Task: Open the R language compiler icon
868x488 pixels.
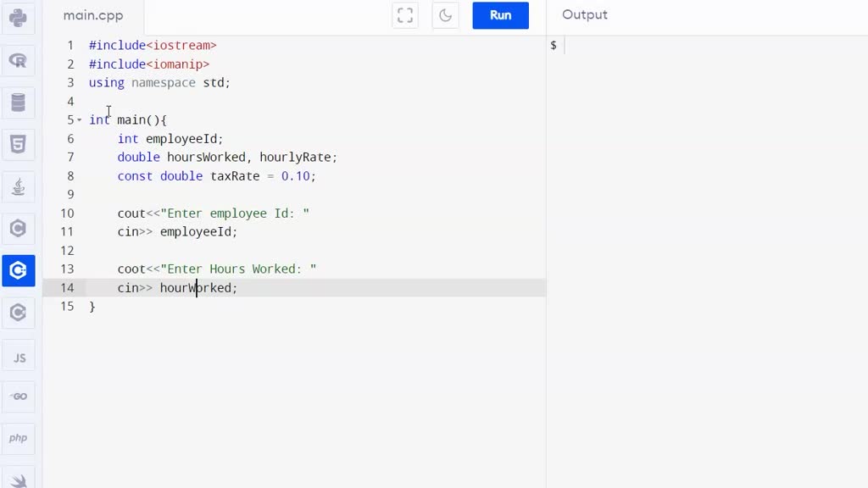Action: [x=19, y=60]
